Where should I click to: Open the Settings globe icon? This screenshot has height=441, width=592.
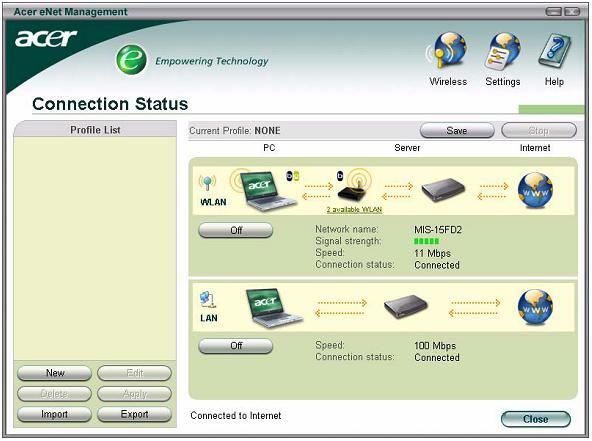pyautogui.click(x=503, y=51)
